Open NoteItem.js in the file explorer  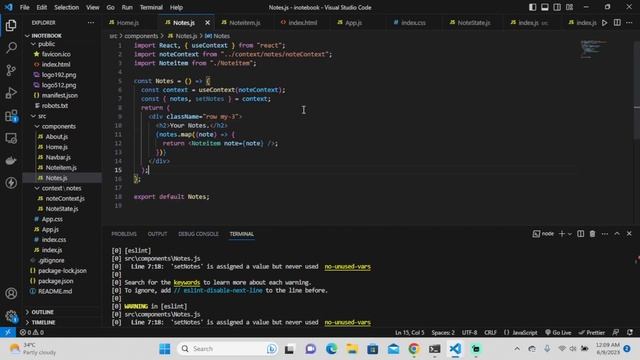[61, 168]
